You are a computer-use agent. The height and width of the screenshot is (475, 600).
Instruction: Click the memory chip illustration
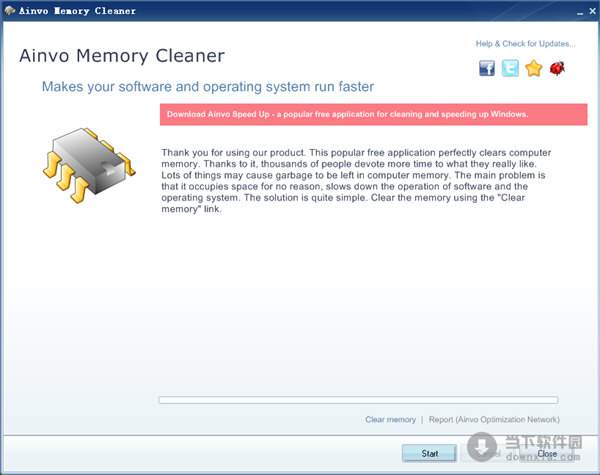[89, 165]
